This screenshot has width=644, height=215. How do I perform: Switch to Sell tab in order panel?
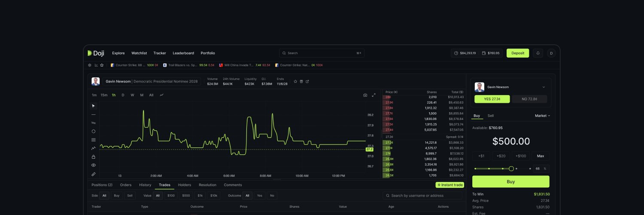(x=491, y=116)
